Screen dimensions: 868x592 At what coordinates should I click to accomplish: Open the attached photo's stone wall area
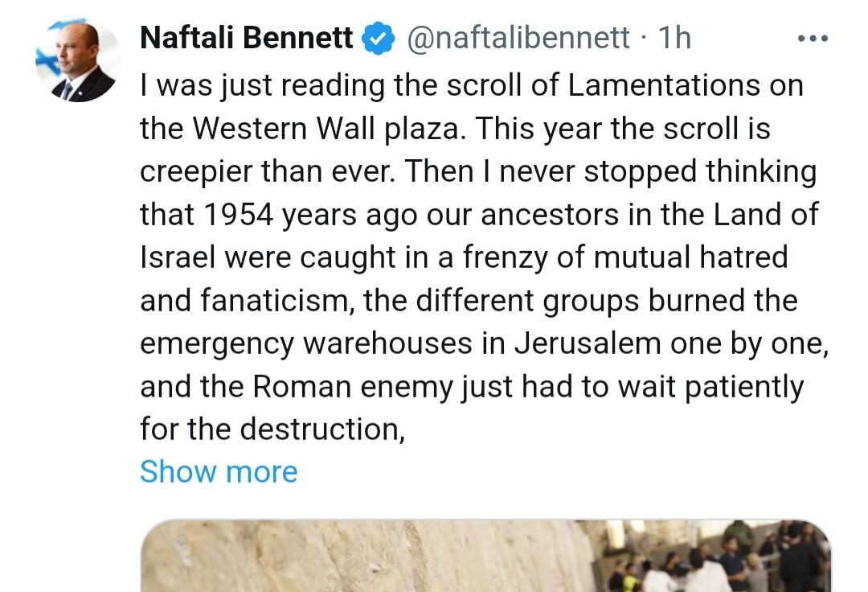pyautogui.click(x=366, y=556)
